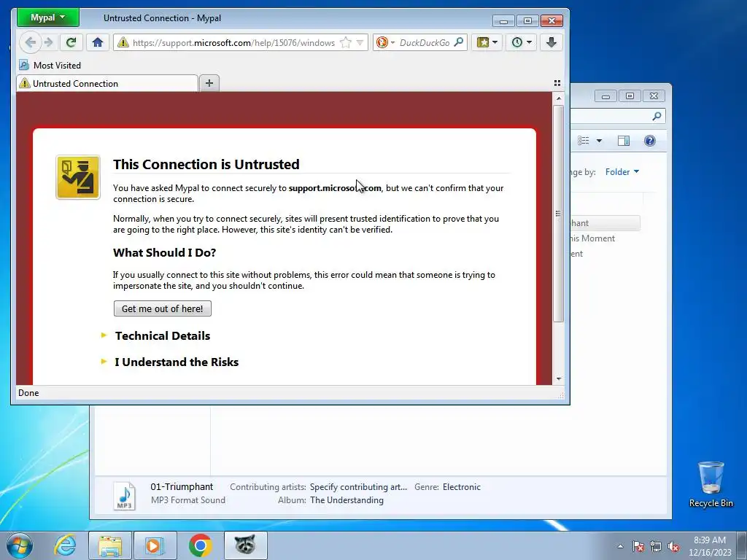Click the support.microsoft.com address field
747x560 pixels.
(x=233, y=43)
